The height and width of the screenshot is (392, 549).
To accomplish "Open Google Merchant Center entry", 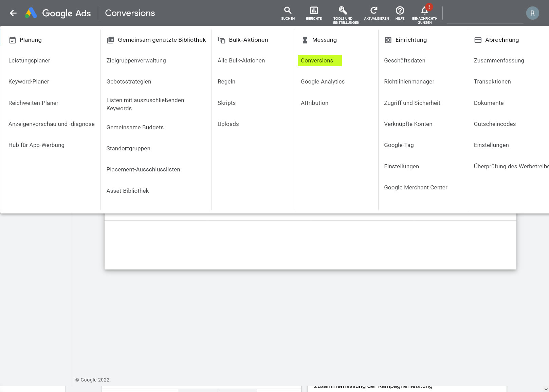I will coord(416,187).
